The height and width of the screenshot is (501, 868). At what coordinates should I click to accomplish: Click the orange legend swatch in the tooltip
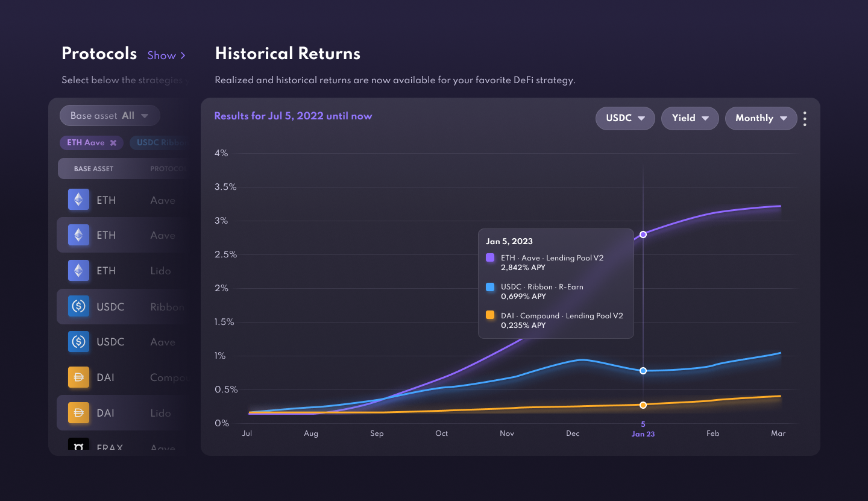click(x=490, y=315)
